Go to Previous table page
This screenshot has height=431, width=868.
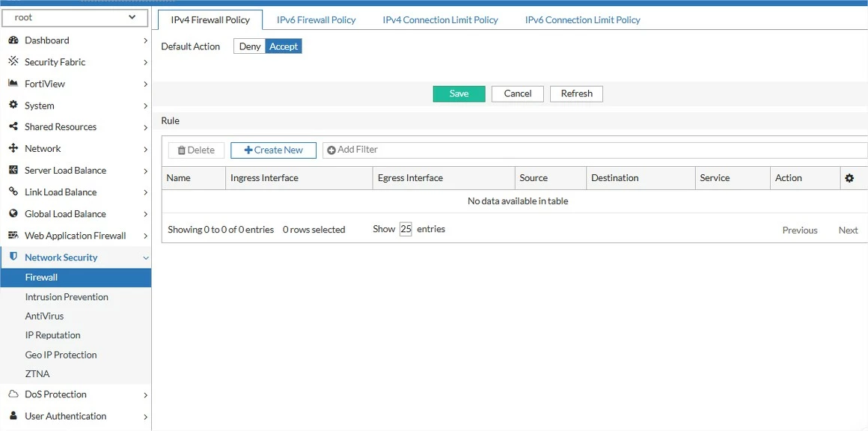[799, 230]
